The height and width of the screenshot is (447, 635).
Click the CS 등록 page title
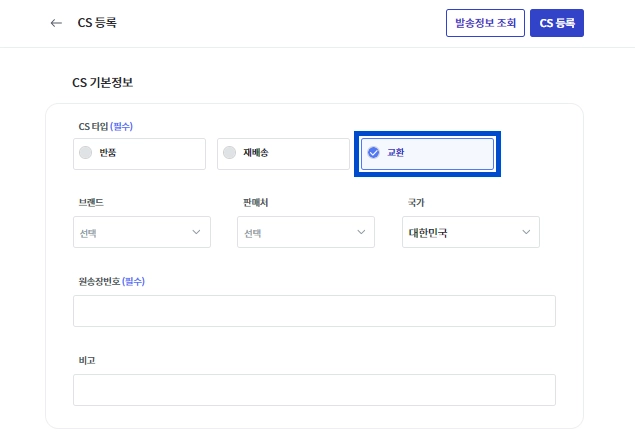tap(96, 23)
